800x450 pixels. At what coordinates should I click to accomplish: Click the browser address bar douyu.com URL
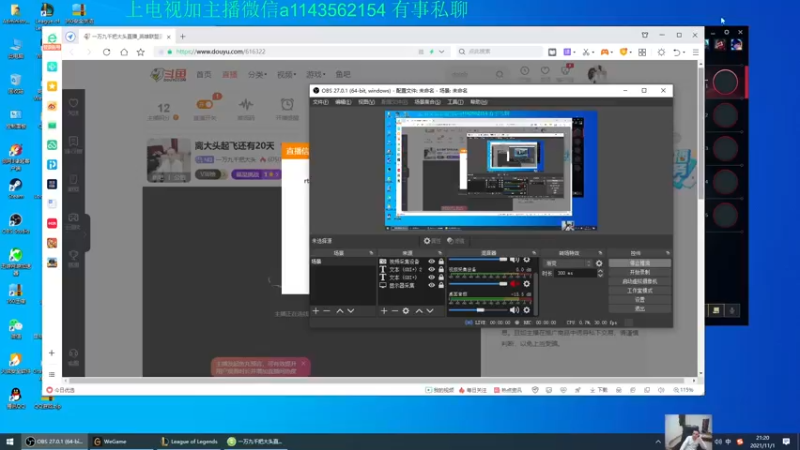coord(220,52)
